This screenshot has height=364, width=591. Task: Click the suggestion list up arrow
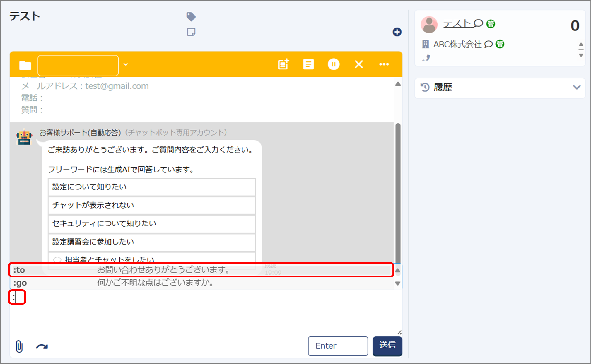pos(397,270)
